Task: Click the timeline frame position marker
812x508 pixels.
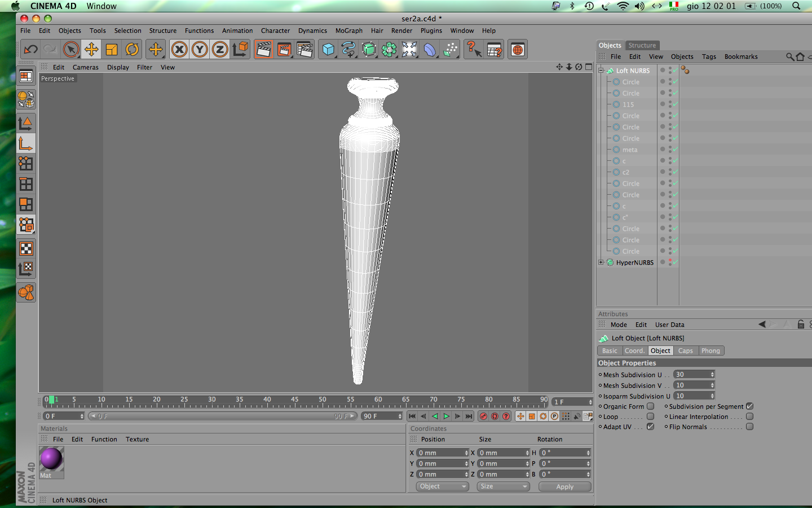Action: (x=52, y=400)
